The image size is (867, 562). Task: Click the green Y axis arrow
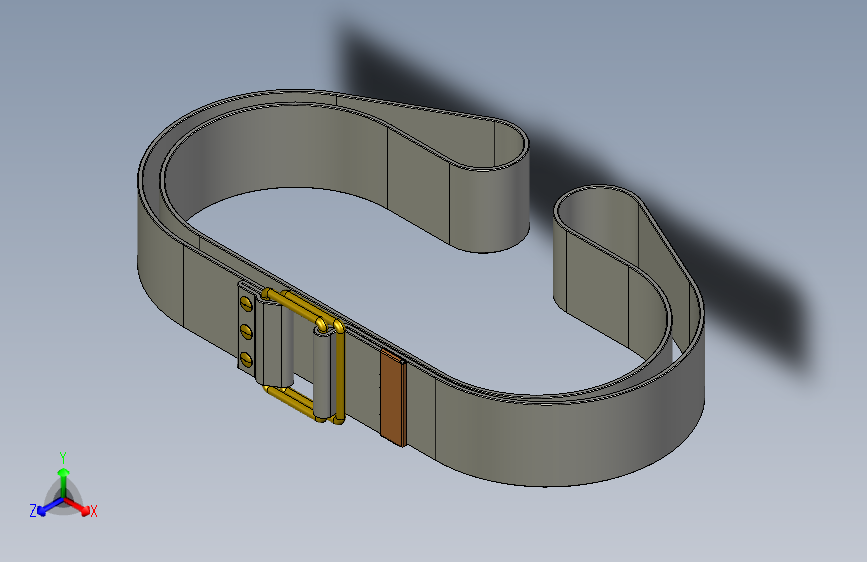64,481
